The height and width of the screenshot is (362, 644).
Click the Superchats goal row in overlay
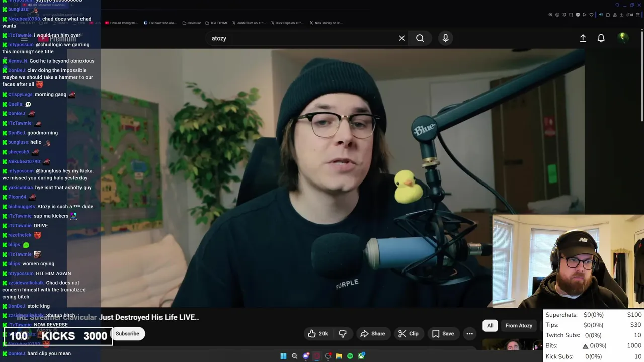point(593,315)
